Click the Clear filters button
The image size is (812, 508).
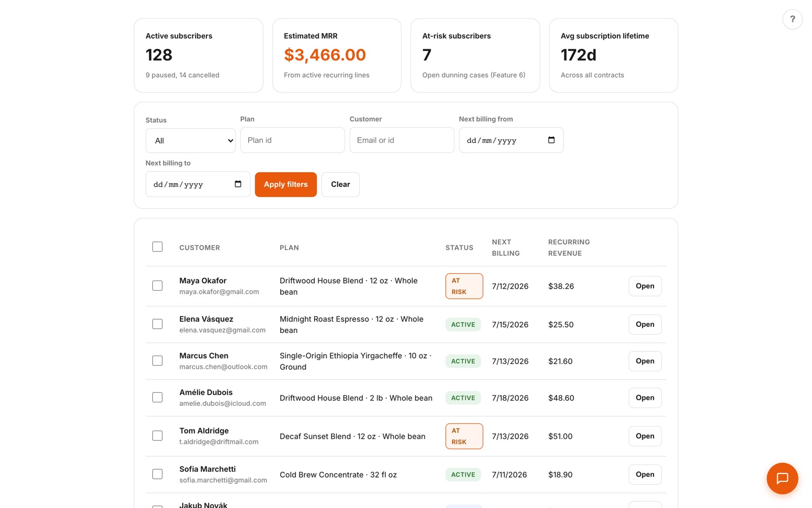pos(341,185)
